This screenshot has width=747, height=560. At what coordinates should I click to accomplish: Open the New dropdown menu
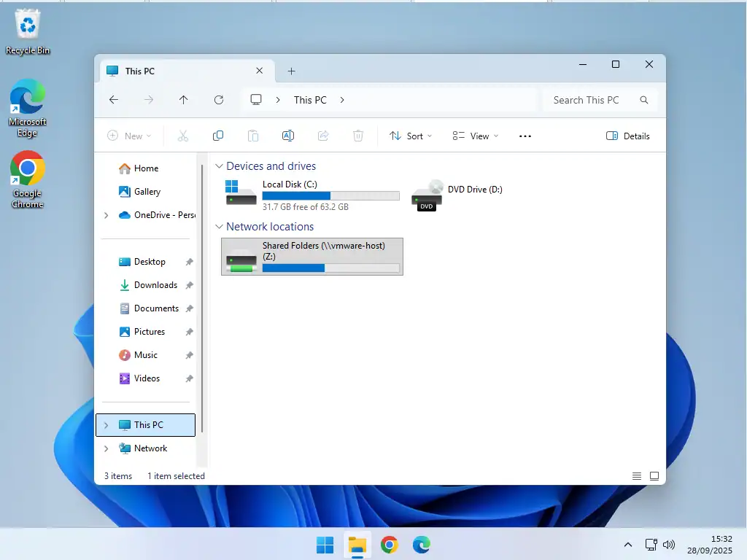[129, 136]
